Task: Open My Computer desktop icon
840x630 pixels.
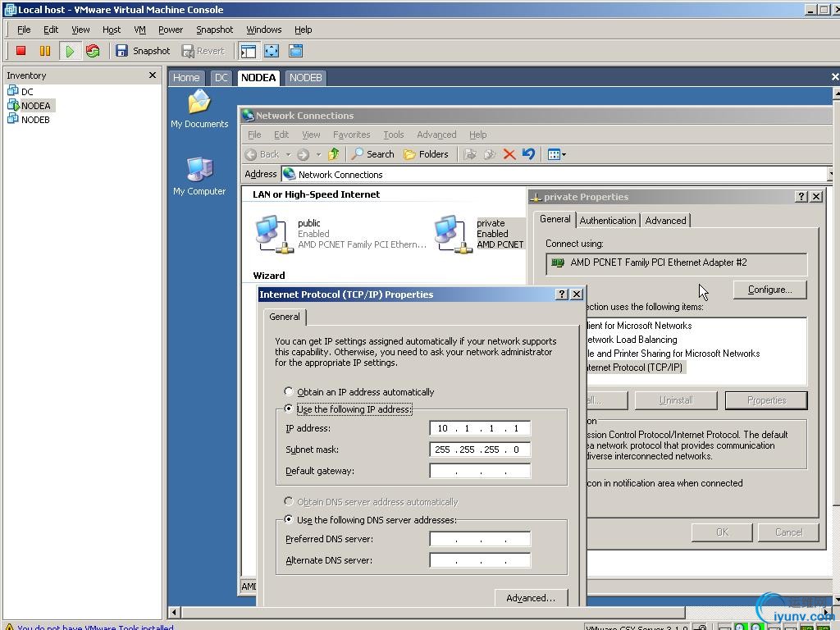Action: pos(199,176)
